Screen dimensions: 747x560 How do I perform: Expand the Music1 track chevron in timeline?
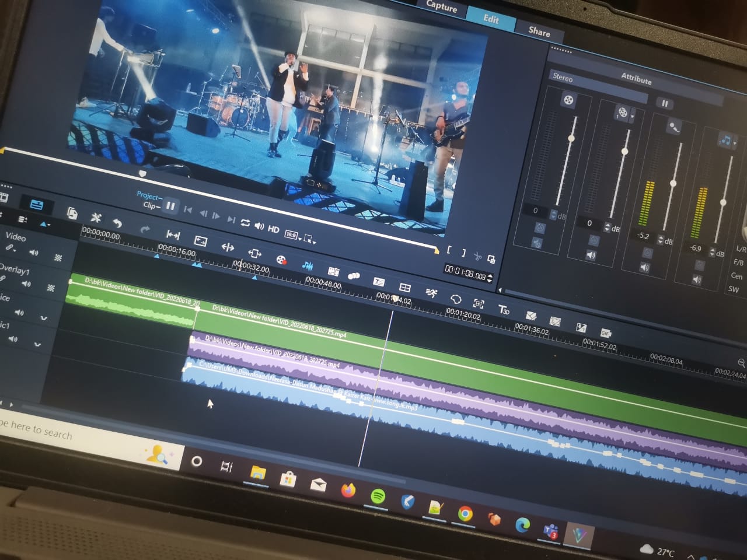point(38,344)
